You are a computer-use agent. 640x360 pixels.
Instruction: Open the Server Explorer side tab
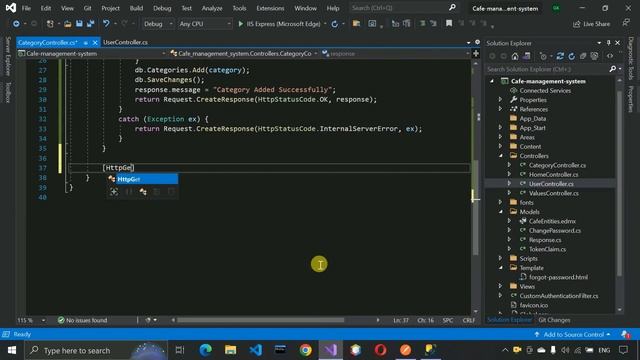pyautogui.click(x=8, y=56)
